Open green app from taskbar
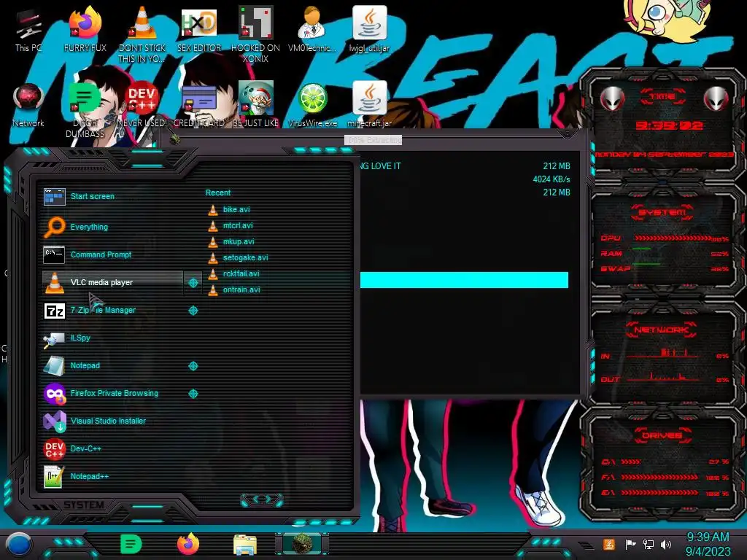 click(131, 544)
